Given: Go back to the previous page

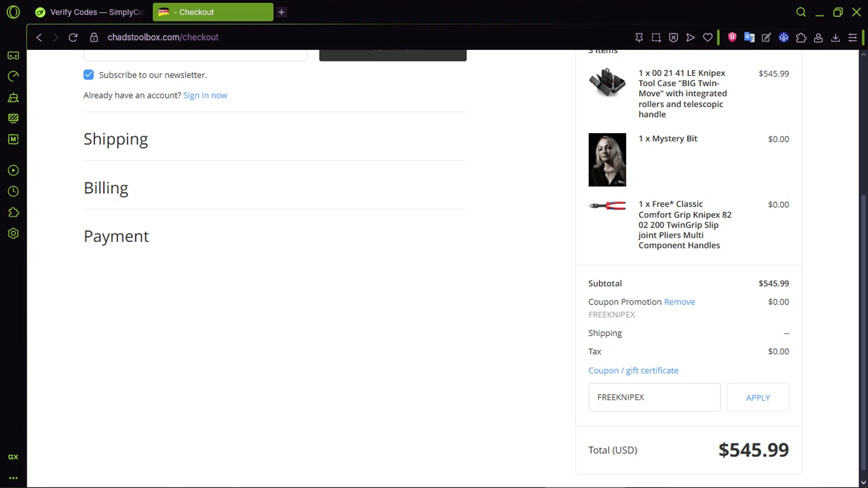Looking at the screenshot, I should (39, 37).
